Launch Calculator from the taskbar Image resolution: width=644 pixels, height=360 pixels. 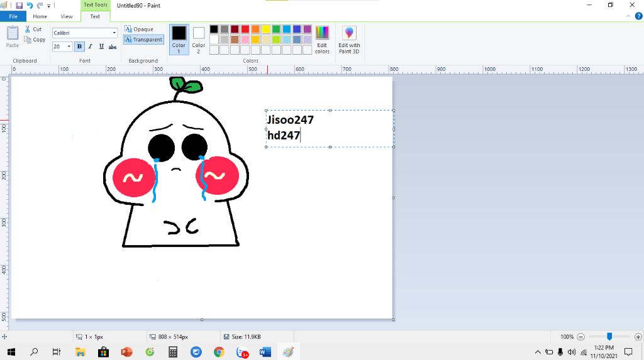point(173,352)
